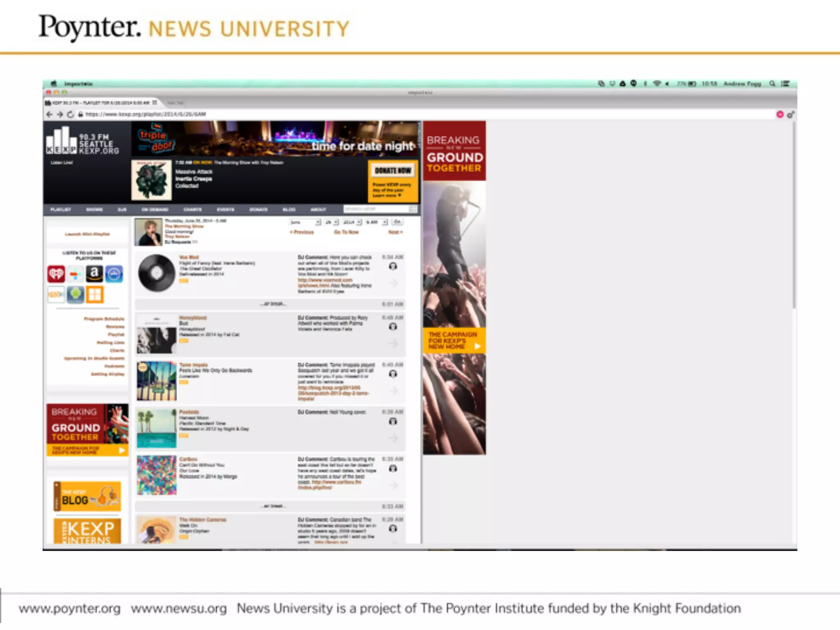Click the Android app platform icon
Screen dimensions: 840x630
click(75, 294)
